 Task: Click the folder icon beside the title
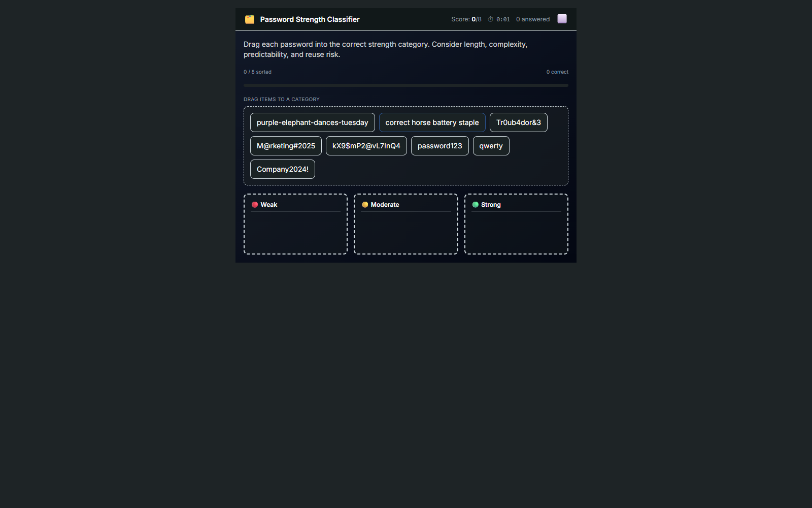click(250, 19)
